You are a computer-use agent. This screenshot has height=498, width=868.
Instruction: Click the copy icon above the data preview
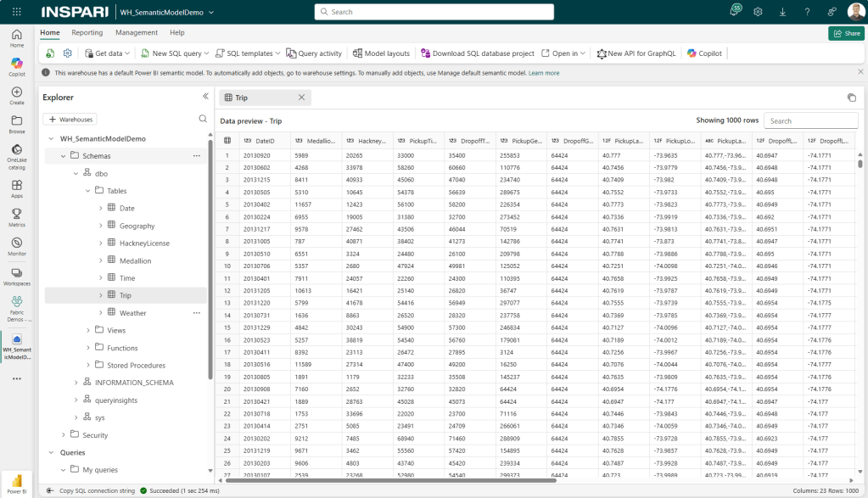point(851,98)
